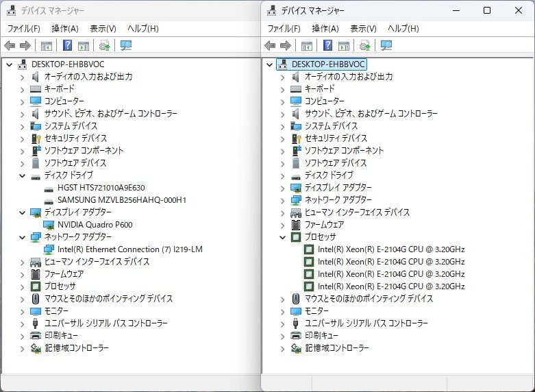The width and height of the screenshot is (535, 392).
Task: Open ファイル(F) menu in left window
Action: pos(23,28)
